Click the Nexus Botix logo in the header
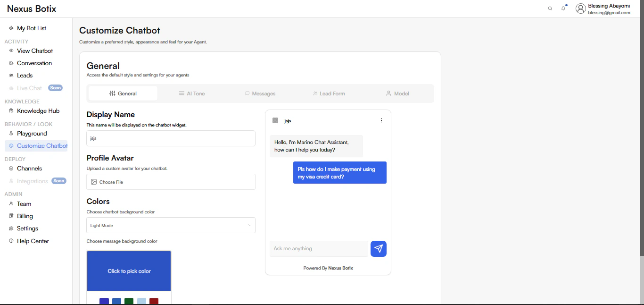 point(32,8)
